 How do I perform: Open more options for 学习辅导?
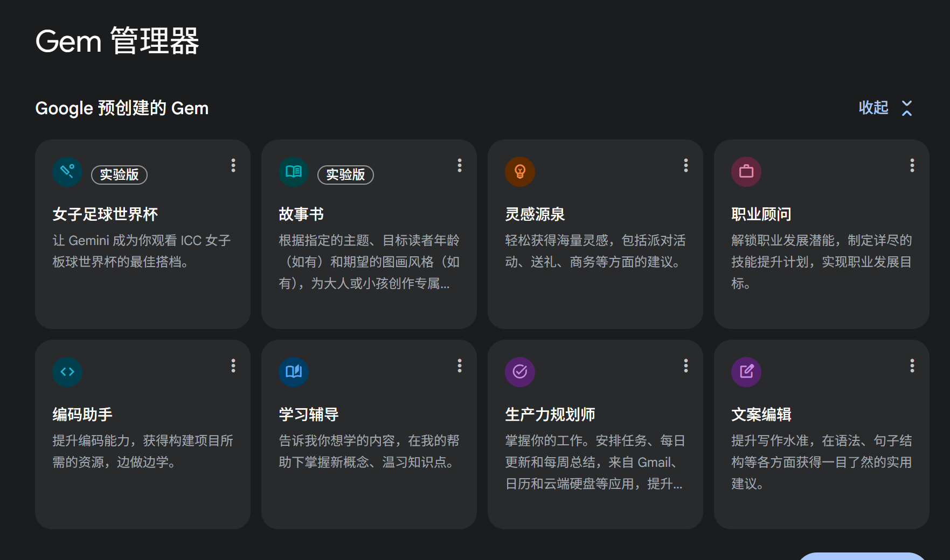pyautogui.click(x=460, y=366)
